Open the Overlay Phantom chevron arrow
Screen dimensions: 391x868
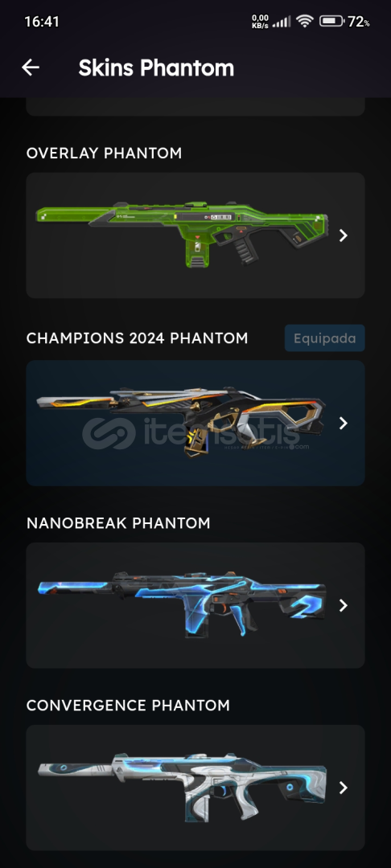coord(344,235)
